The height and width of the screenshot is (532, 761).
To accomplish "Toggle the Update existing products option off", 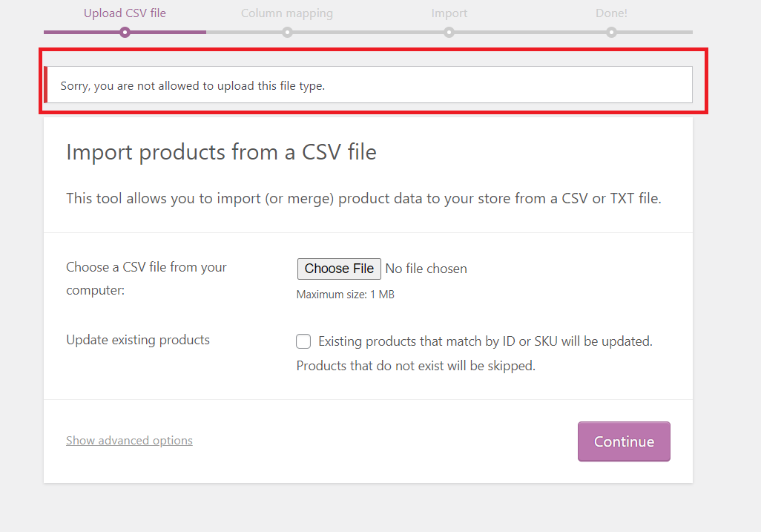I will [303, 341].
